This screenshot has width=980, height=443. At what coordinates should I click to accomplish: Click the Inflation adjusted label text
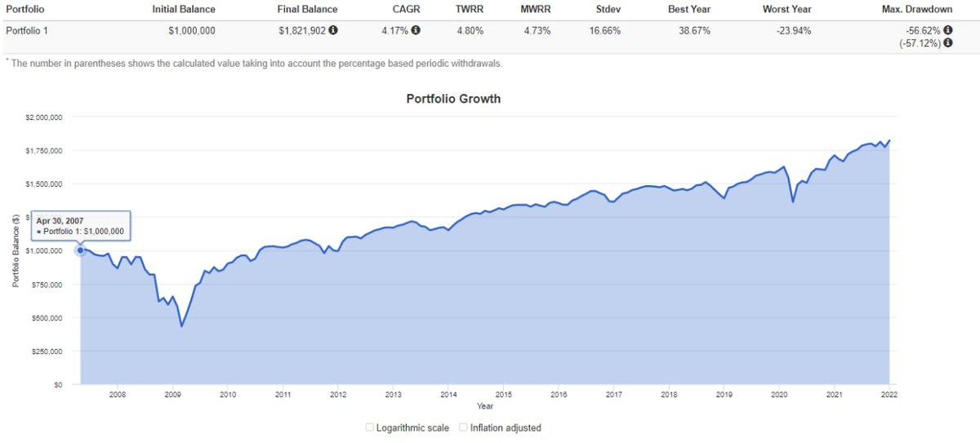tap(506, 427)
